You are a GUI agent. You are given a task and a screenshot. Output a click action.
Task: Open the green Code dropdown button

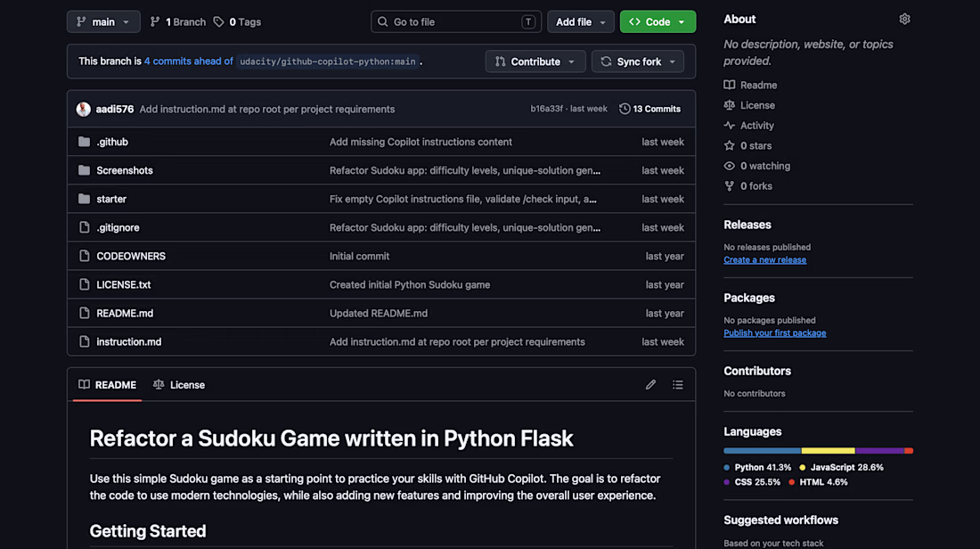pos(657,22)
